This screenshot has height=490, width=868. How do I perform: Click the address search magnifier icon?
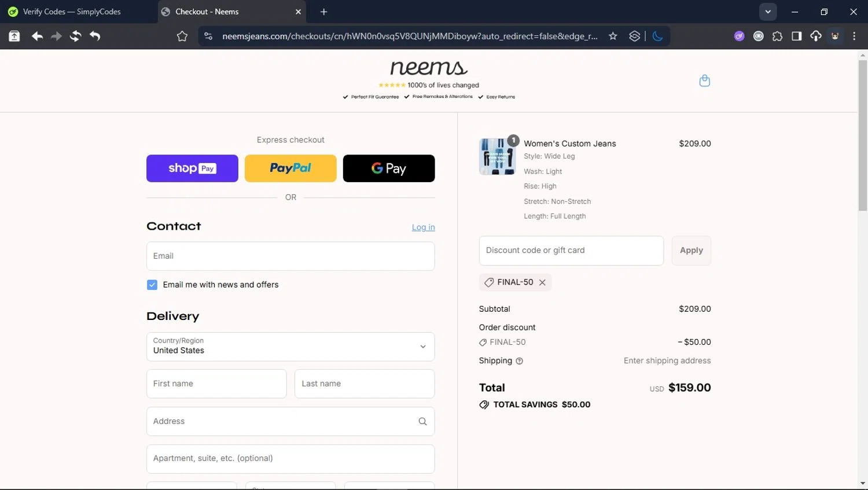(422, 421)
